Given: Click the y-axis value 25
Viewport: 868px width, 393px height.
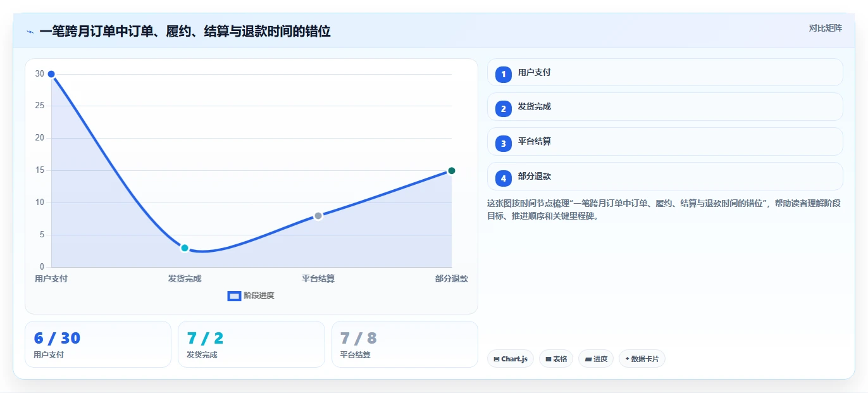Looking at the screenshot, I should (40, 106).
